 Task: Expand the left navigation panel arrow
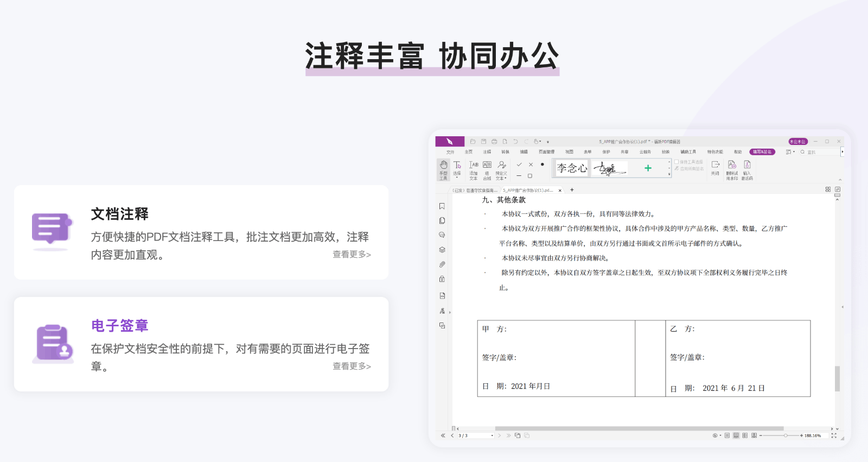[450, 312]
